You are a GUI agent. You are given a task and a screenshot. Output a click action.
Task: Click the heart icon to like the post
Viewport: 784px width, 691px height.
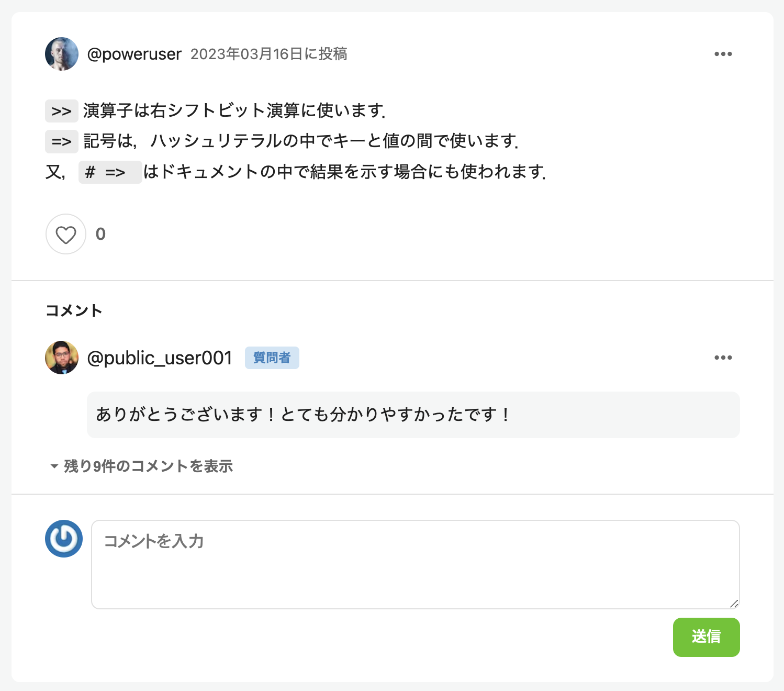pyautogui.click(x=65, y=235)
